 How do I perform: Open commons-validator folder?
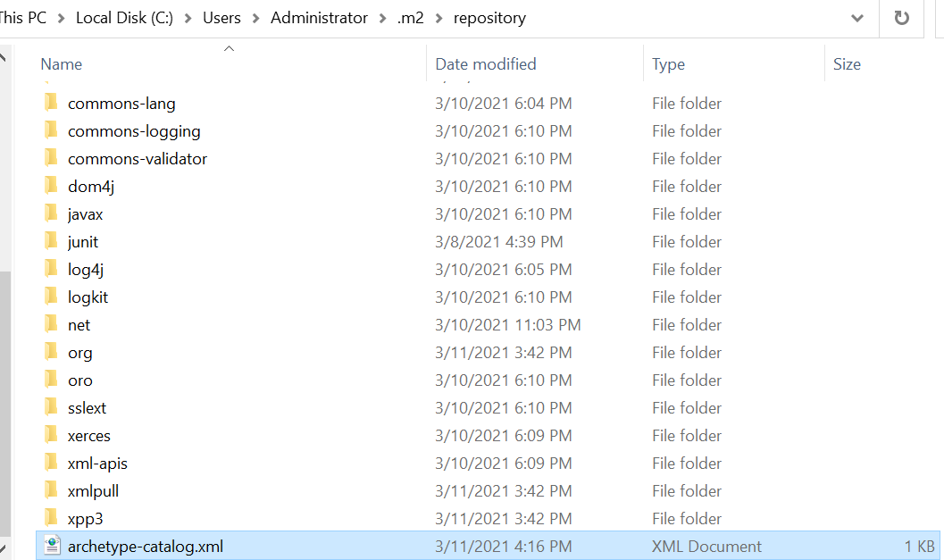click(138, 158)
